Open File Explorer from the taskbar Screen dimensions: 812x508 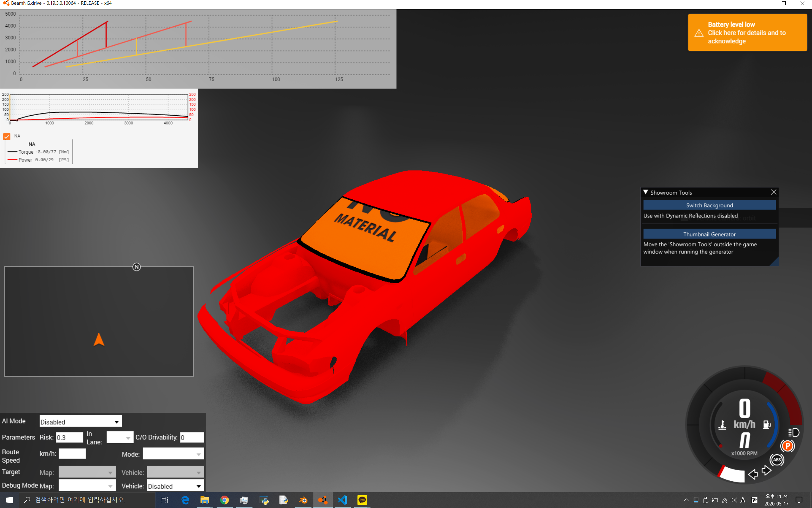(205, 500)
